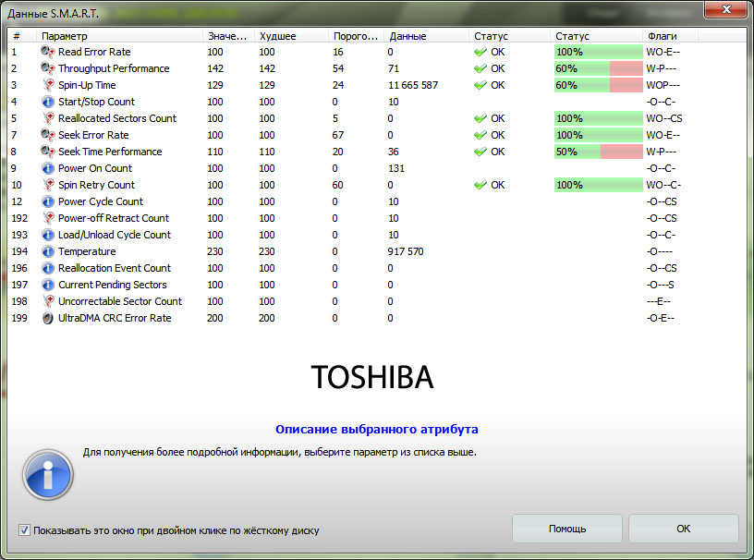
Task: Click the # column header
Action: [22, 36]
